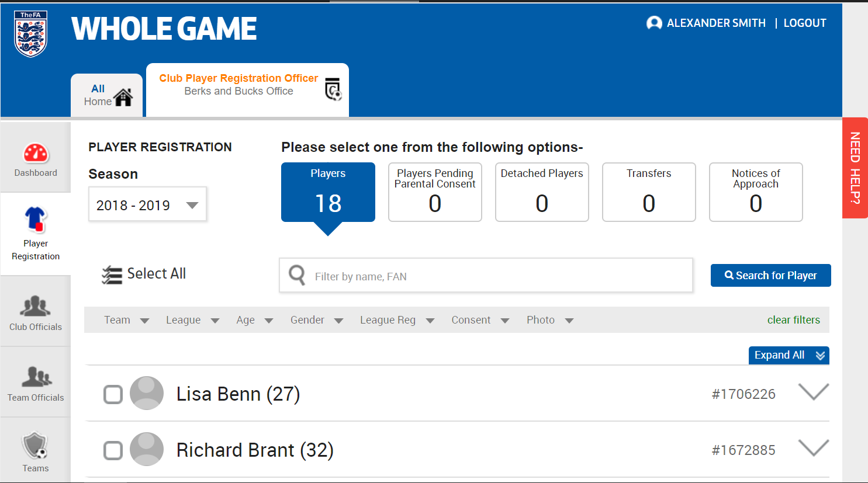Screen dimensions: 868x483
Task: Click the house icon on Home tab
Action: (x=123, y=97)
